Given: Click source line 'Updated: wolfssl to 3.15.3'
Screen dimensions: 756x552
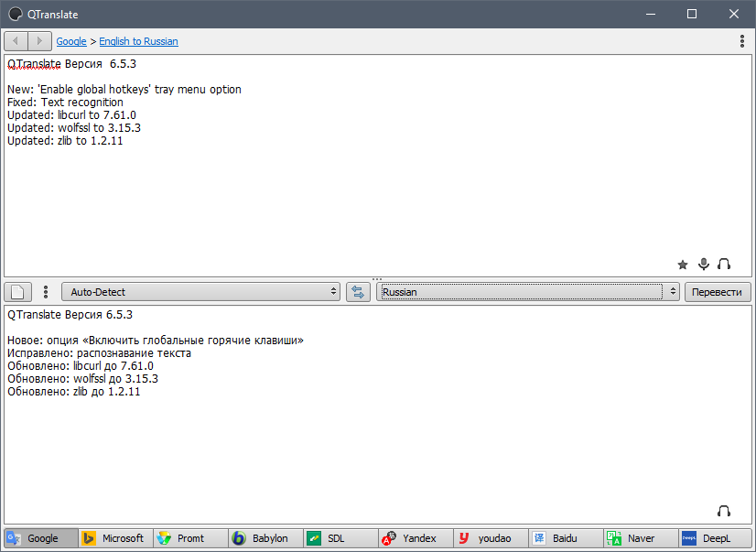Looking at the screenshot, I should click(x=74, y=128).
